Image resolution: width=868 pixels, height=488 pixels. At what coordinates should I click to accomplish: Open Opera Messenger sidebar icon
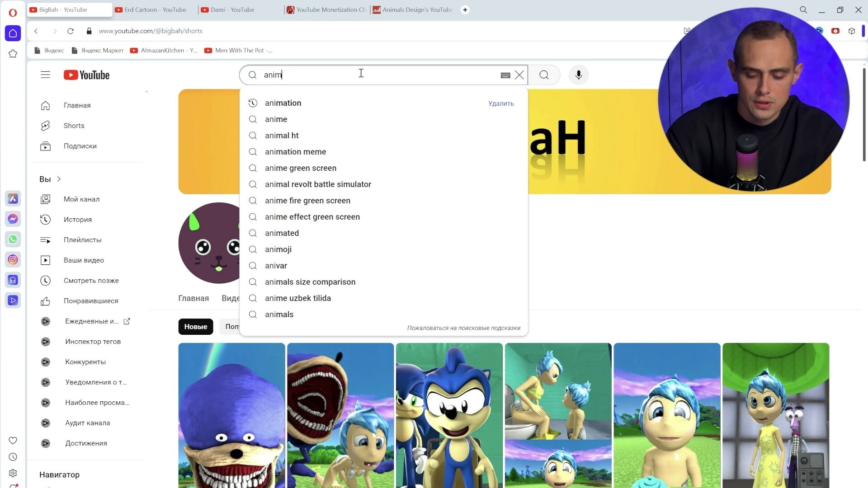[x=13, y=219]
